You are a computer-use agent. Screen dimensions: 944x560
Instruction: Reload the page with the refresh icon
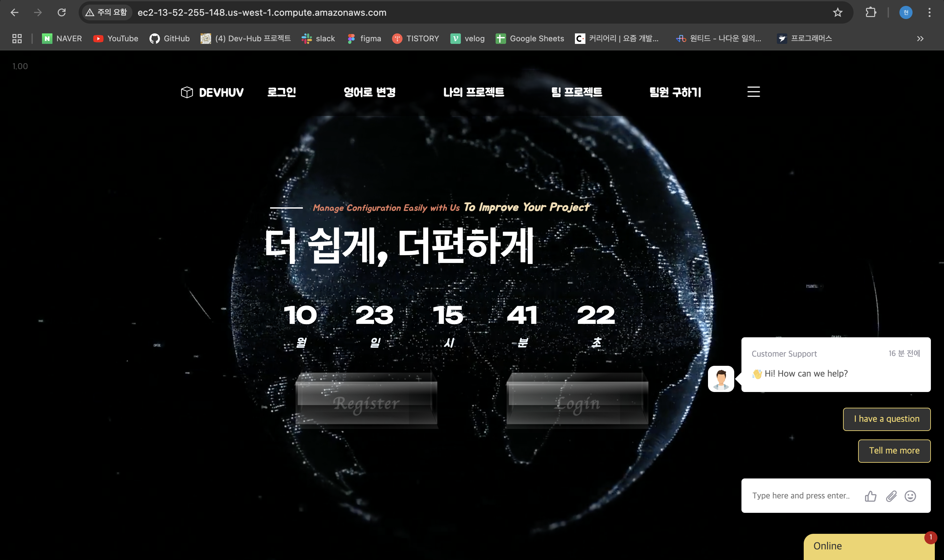(62, 12)
